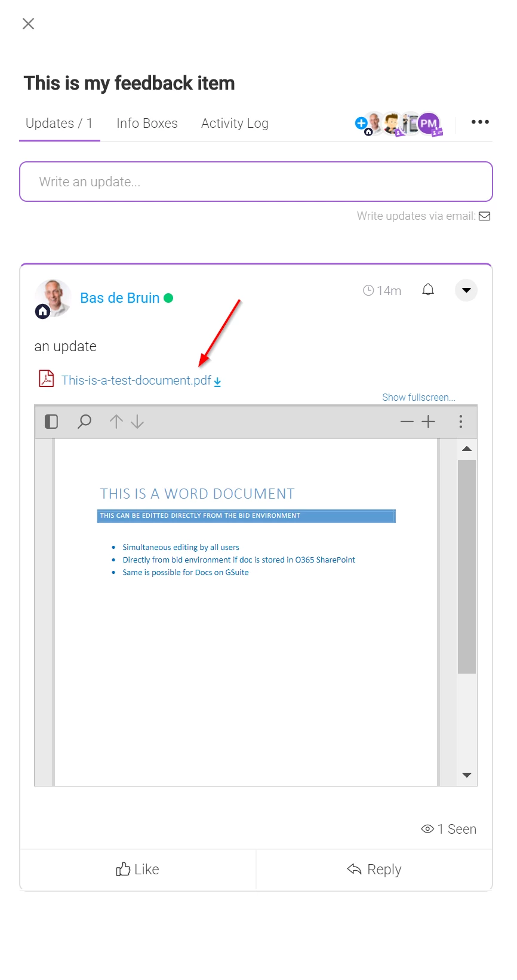This screenshot has width=517, height=980.
Task: Like the update
Action: click(138, 870)
